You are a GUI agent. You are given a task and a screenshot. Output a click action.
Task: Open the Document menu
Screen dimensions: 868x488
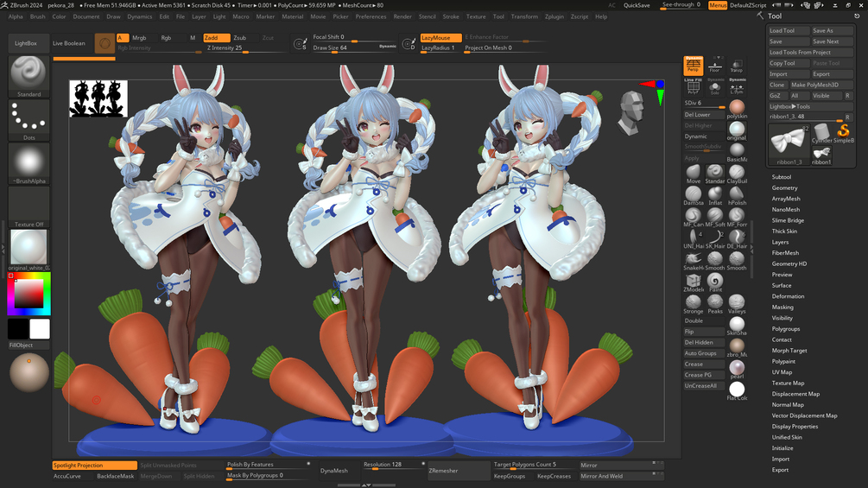point(86,16)
